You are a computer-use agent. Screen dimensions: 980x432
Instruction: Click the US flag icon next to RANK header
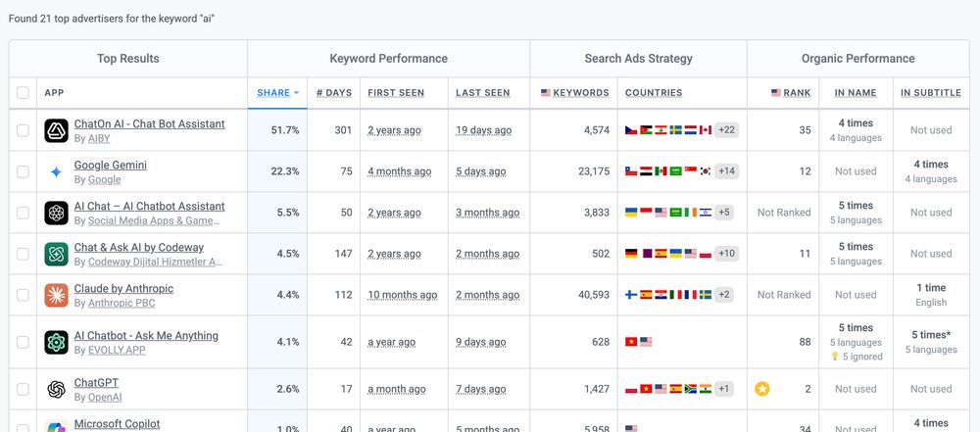775,92
